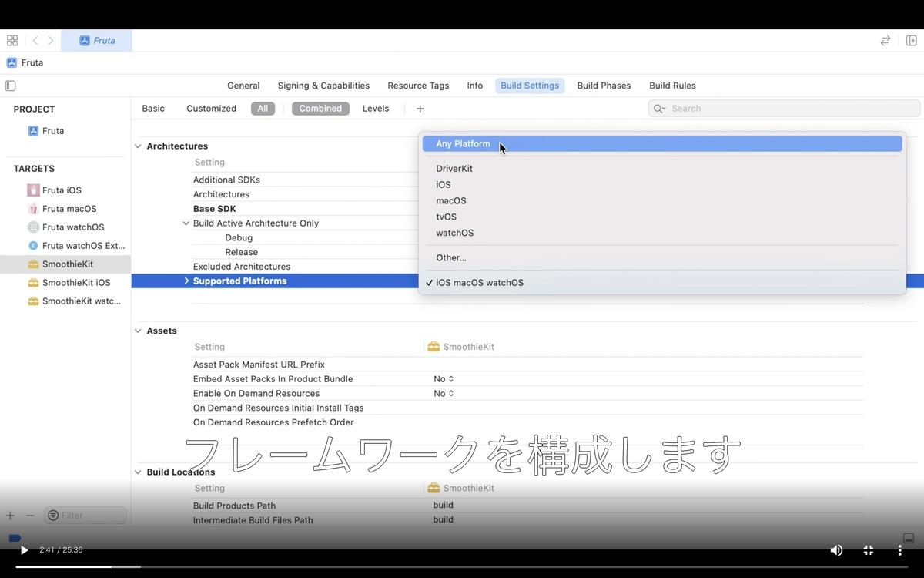
Task: Collapse the Build Locations section
Action: coord(139,472)
